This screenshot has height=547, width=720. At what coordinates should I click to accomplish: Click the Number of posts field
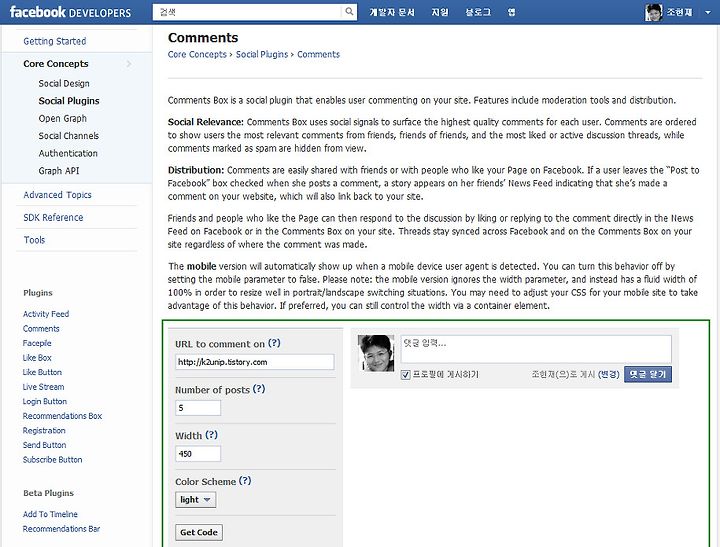click(198, 408)
